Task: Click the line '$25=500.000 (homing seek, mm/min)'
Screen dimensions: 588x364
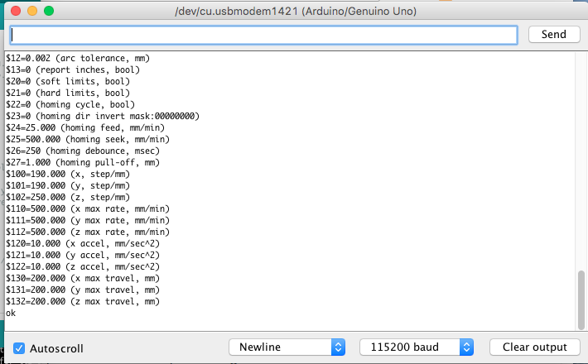Action: point(88,139)
